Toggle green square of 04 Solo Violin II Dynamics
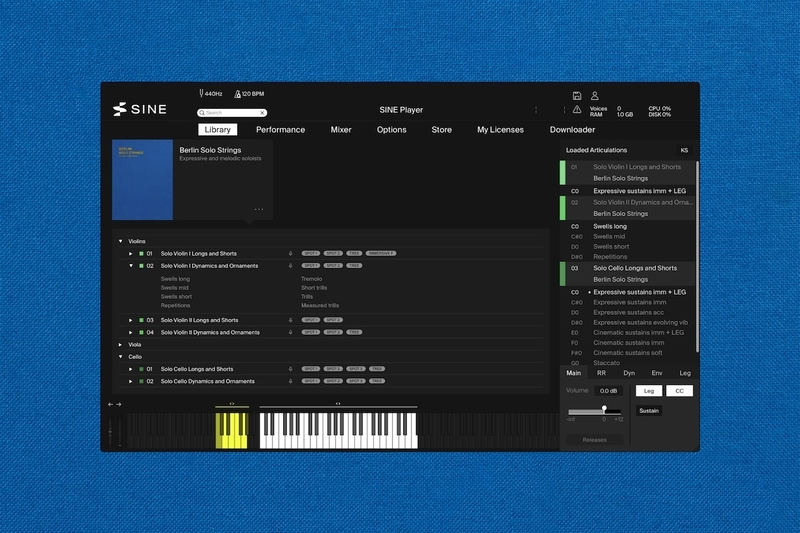Viewport: 800px width, 533px height. 141,333
